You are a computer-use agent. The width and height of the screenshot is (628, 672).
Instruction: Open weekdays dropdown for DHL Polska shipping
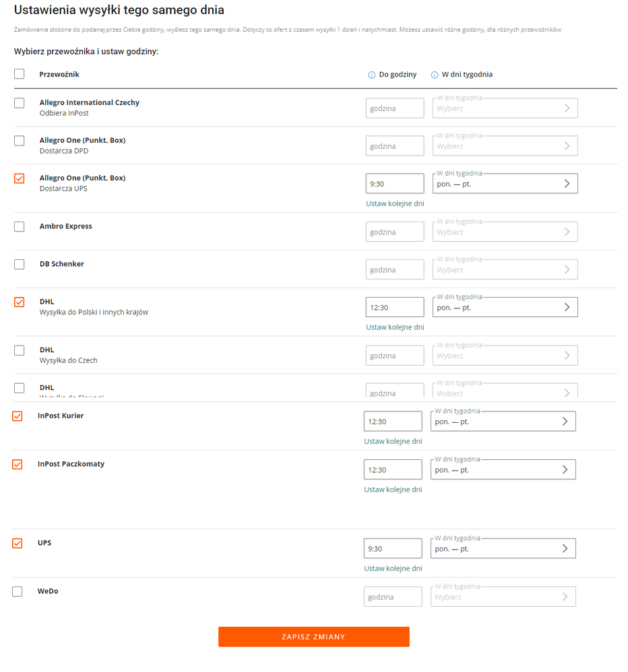coord(505,307)
